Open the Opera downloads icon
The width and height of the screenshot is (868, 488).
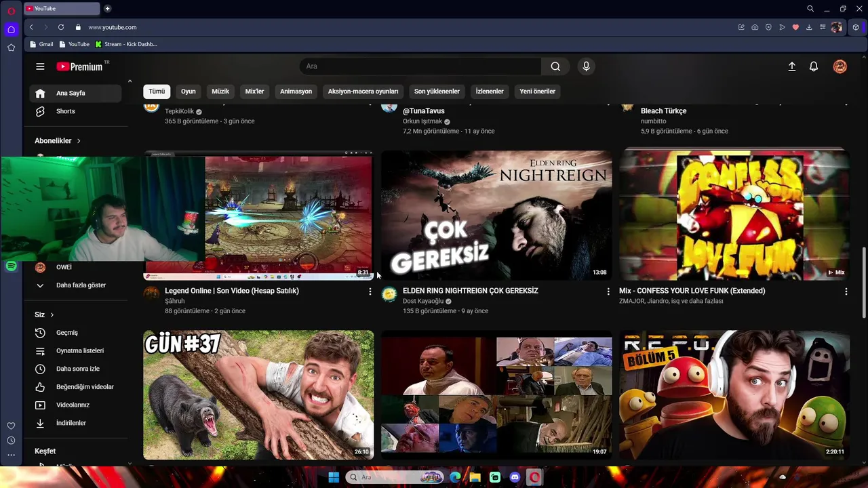point(809,27)
